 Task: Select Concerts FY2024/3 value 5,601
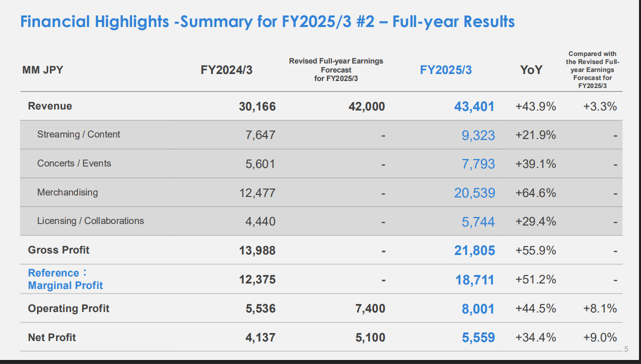tap(260, 164)
